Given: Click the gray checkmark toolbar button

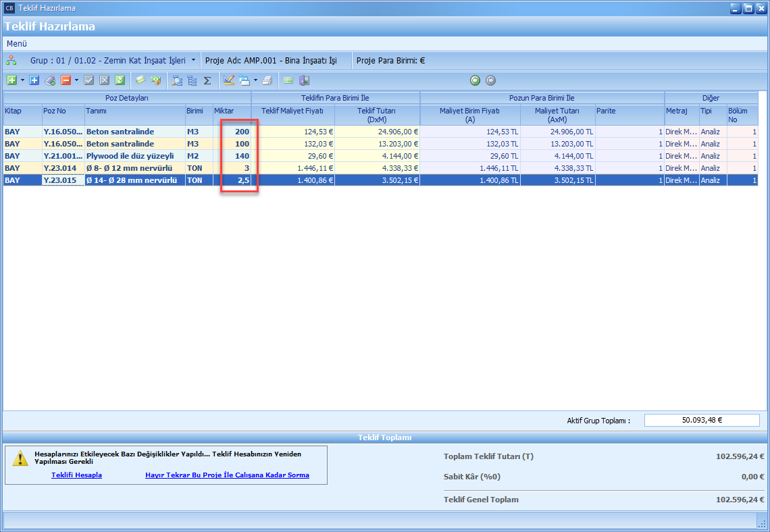Looking at the screenshot, I should [89, 80].
